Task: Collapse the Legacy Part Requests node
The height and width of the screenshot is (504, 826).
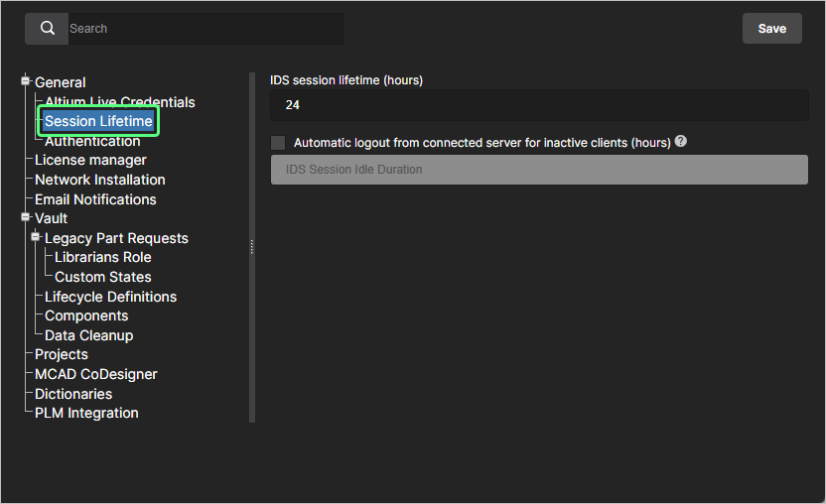Action: point(36,237)
